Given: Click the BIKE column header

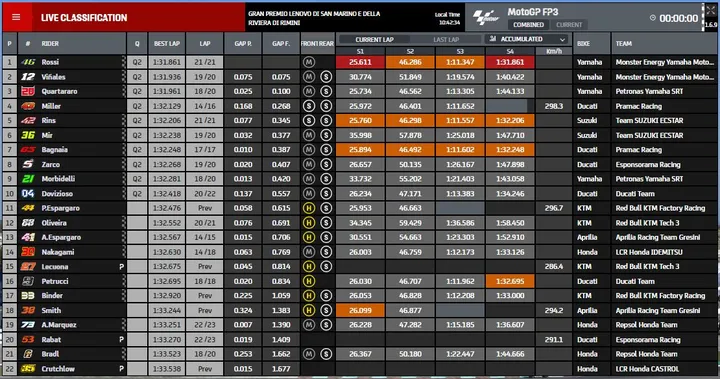Looking at the screenshot, I should 583,44.
